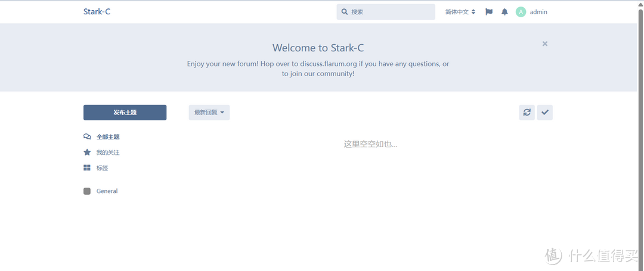644x271 pixels.
Task: Open the 最新回复 sort dropdown
Action: click(x=209, y=113)
